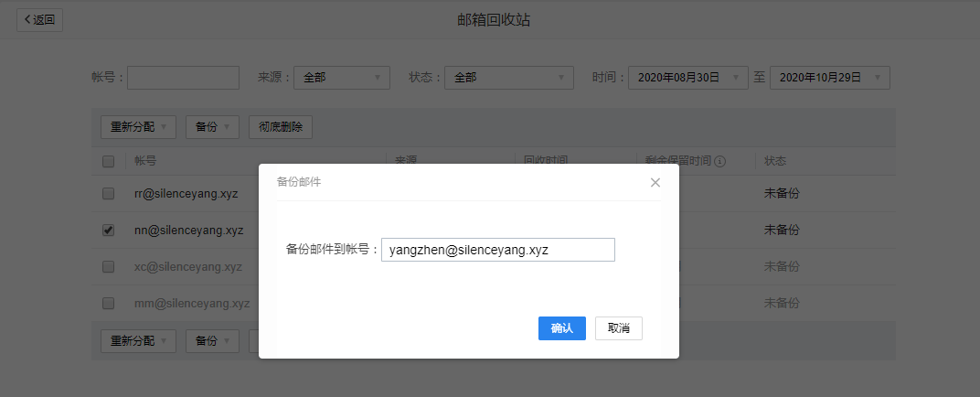Close the 备份邮件 dialog with X
This screenshot has width=980, height=397.
655,183
